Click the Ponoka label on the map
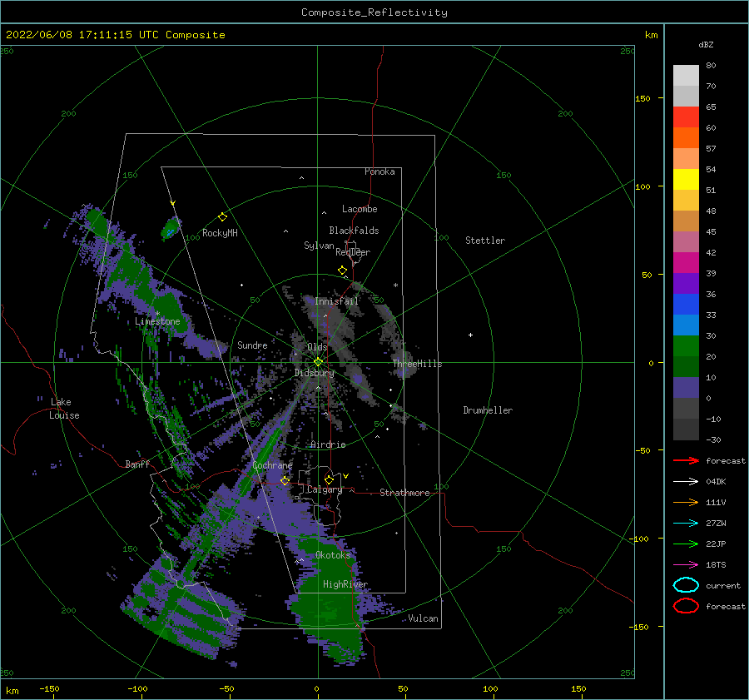This screenshot has height=700, width=749. 379,171
